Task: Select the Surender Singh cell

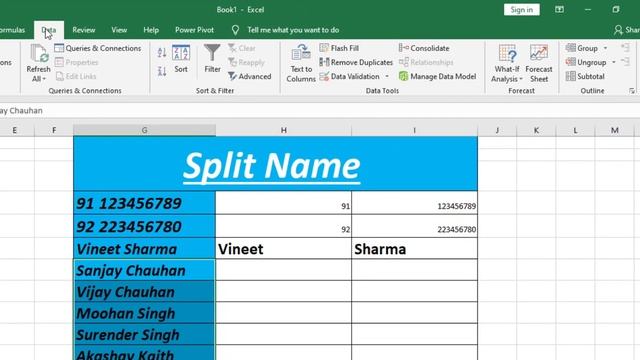Action: click(x=144, y=334)
